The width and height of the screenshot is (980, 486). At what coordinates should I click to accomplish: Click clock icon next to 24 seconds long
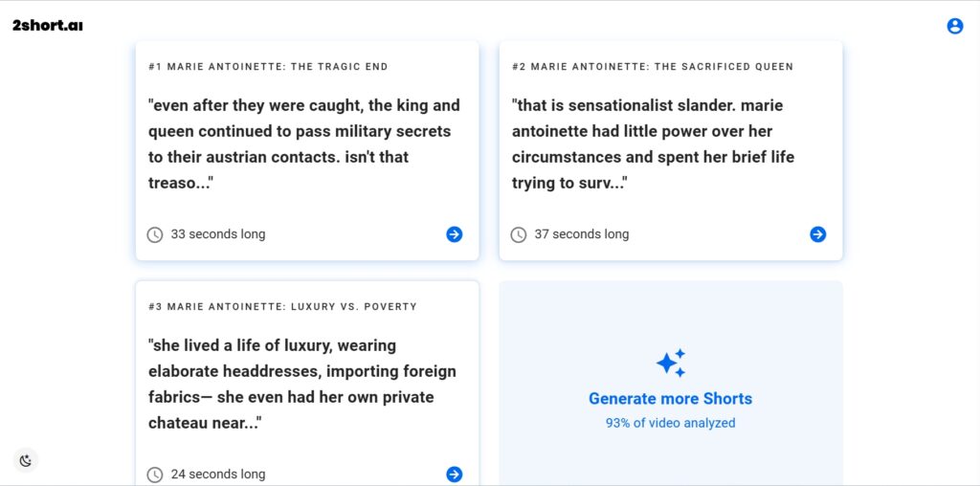pos(155,475)
